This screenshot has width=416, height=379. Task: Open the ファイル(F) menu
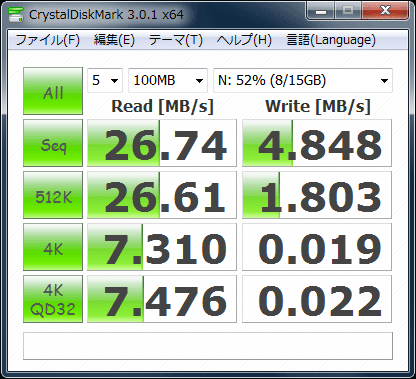[x=48, y=40]
